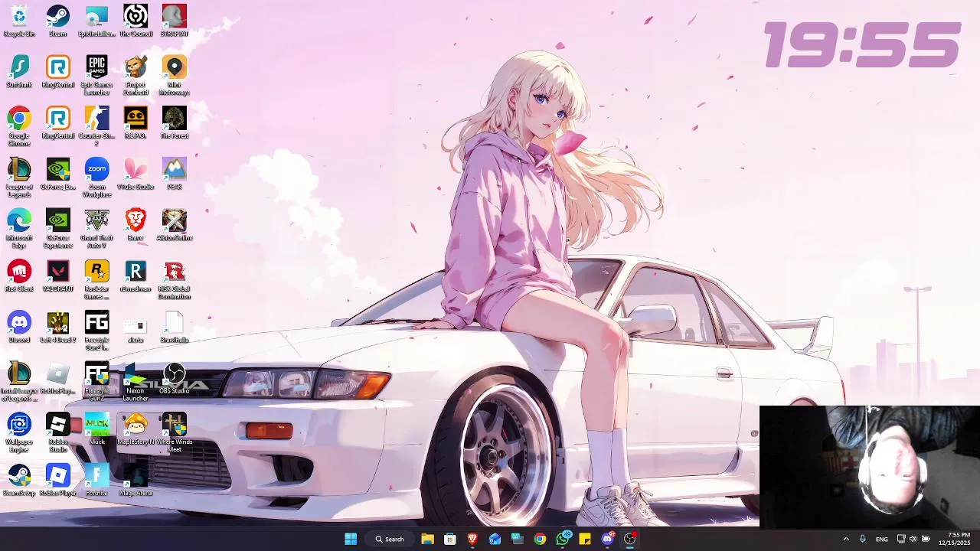Open Riot Client desktop shortcut
This screenshot has height=551, width=980.
(19, 275)
